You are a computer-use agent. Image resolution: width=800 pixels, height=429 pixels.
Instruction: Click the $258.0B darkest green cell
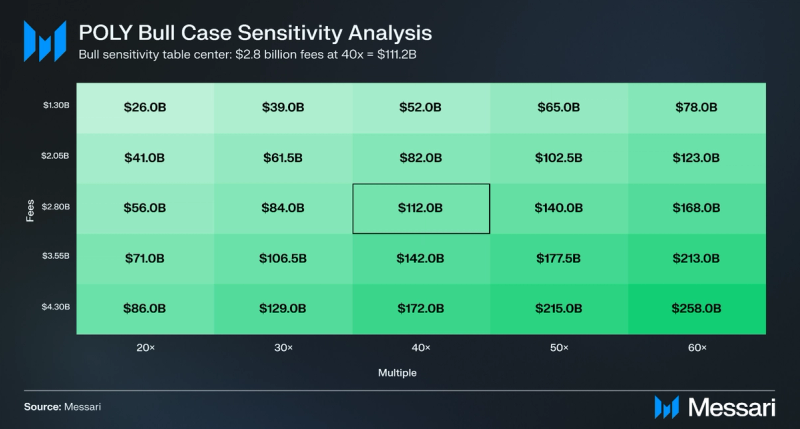(x=697, y=309)
